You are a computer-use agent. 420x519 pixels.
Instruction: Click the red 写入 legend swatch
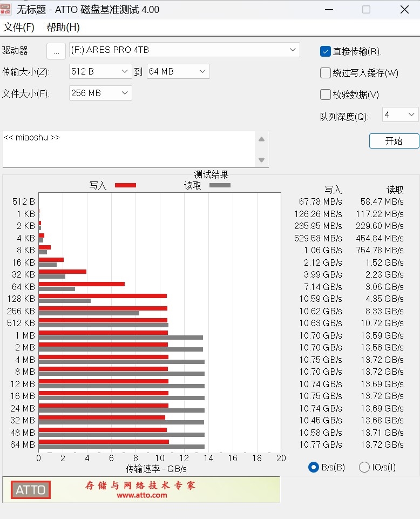point(125,185)
